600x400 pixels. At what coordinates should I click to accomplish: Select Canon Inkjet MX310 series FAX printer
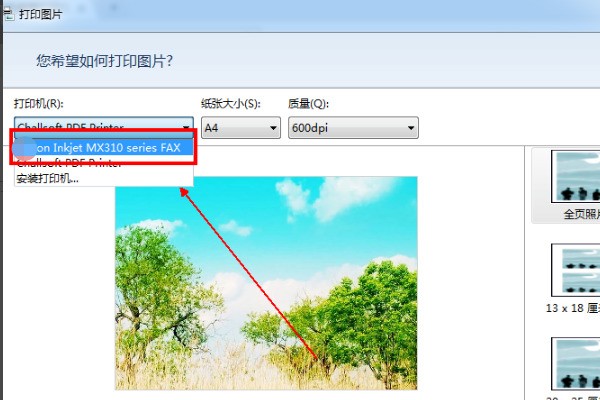tap(104, 148)
